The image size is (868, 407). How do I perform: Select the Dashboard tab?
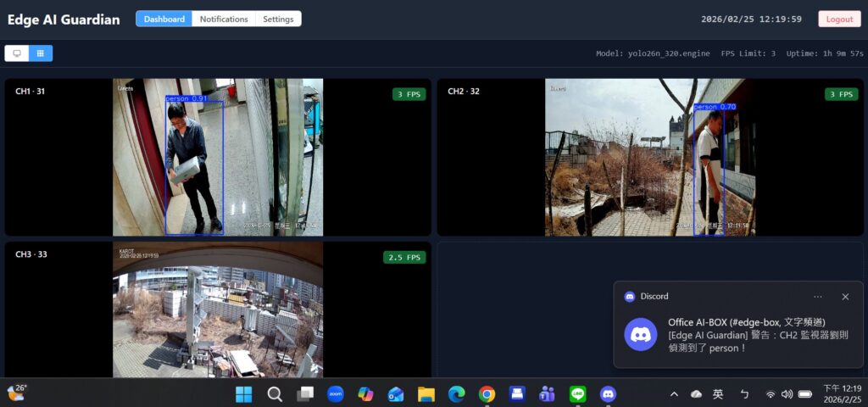pos(164,19)
